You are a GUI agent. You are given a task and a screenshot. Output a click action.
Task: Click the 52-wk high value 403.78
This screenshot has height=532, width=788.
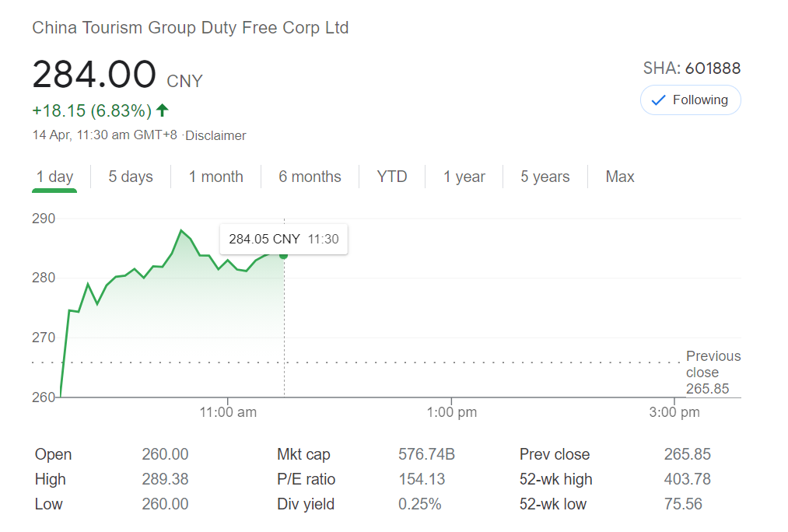[x=688, y=479]
